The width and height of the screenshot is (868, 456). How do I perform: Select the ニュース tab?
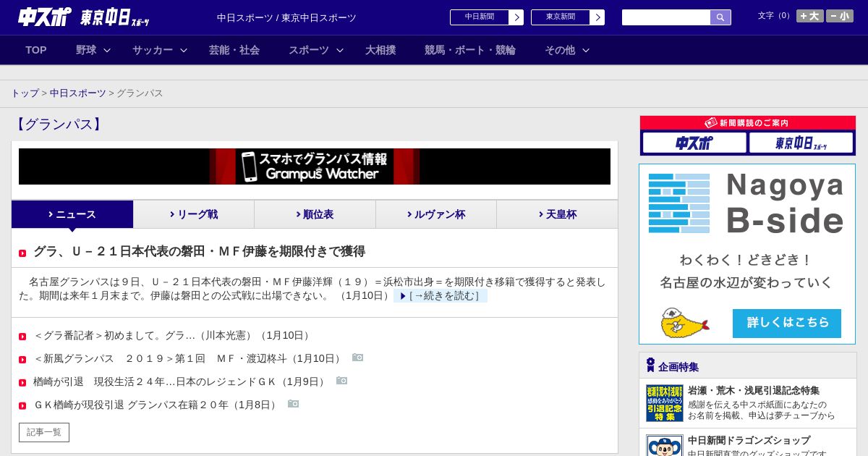click(72, 214)
